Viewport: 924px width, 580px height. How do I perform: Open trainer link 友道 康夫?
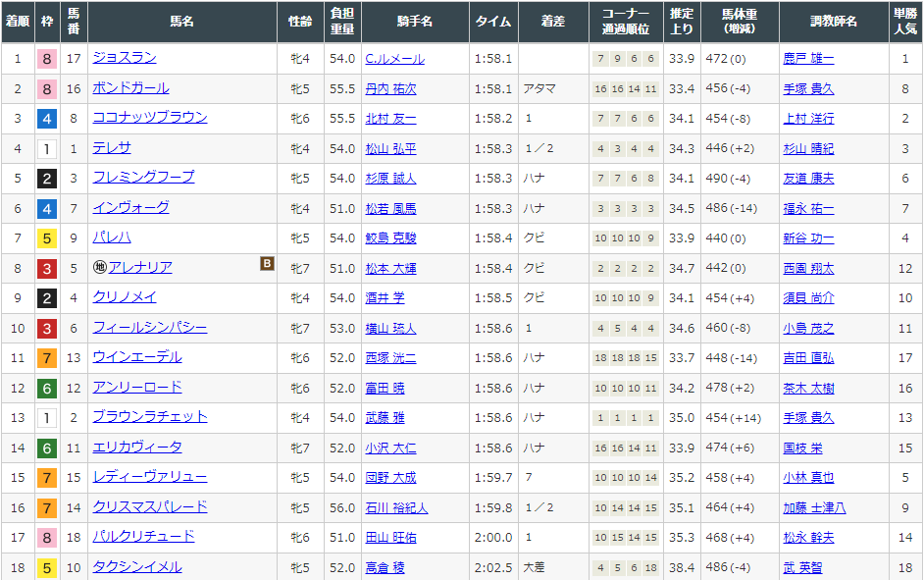point(808,179)
